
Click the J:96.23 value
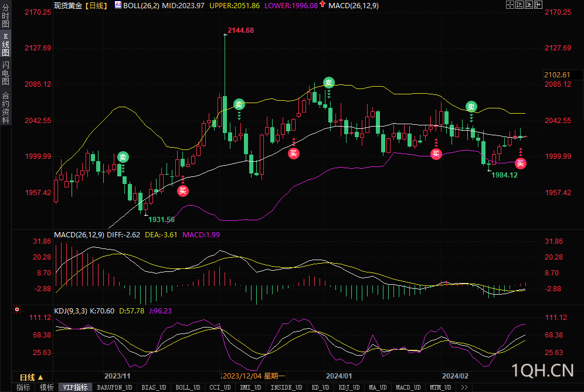(x=161, y=311)
